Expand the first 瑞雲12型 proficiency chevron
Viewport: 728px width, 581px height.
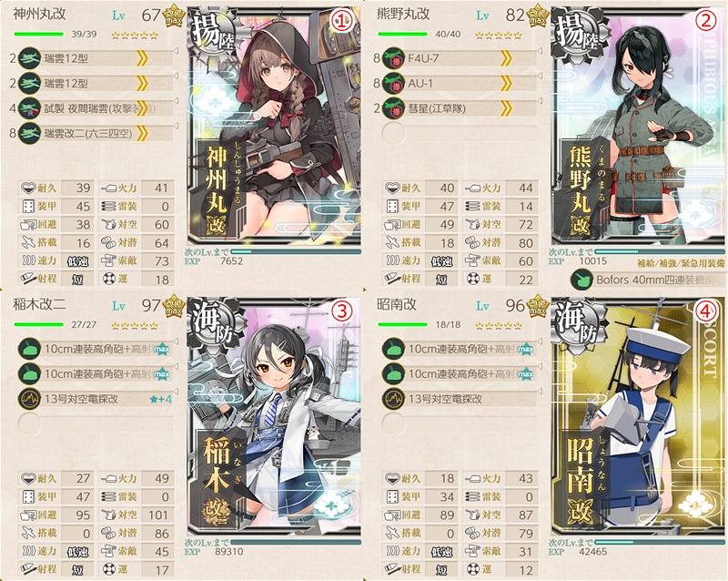point(142,58)
